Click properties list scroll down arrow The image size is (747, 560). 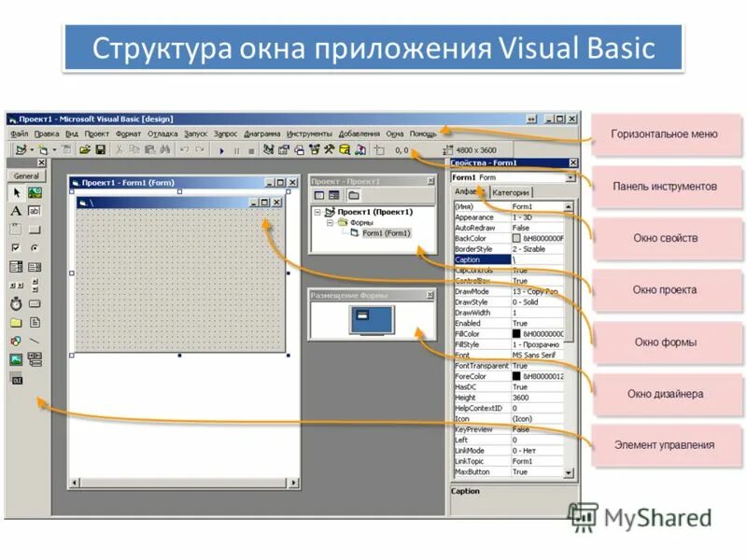tap(569, 473)
